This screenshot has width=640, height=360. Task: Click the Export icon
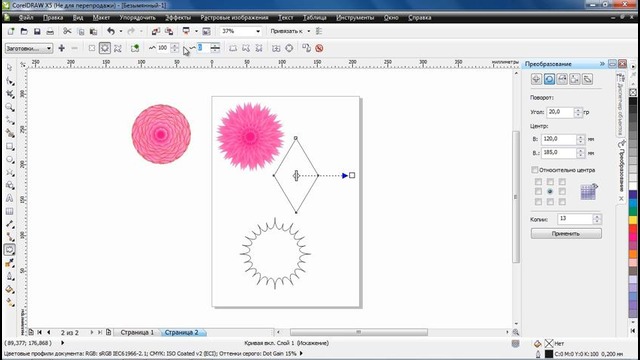coord(169,31)
